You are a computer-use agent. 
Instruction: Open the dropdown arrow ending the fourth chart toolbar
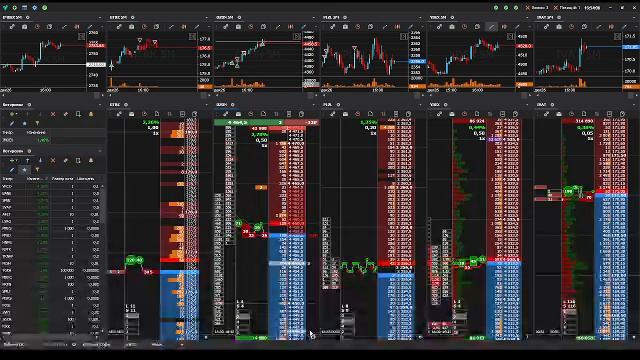click(422, 27)
